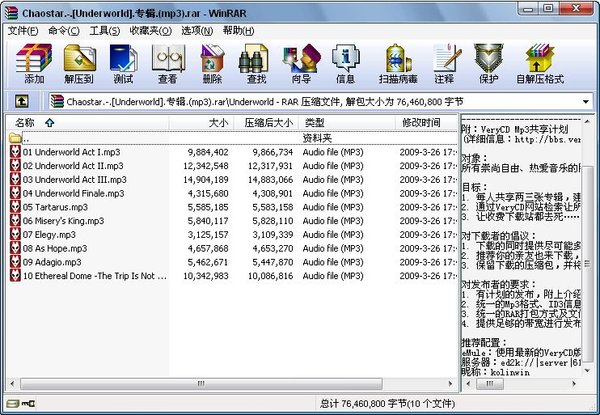Expand the address bar path dropdown

click(x=585, y=102)
